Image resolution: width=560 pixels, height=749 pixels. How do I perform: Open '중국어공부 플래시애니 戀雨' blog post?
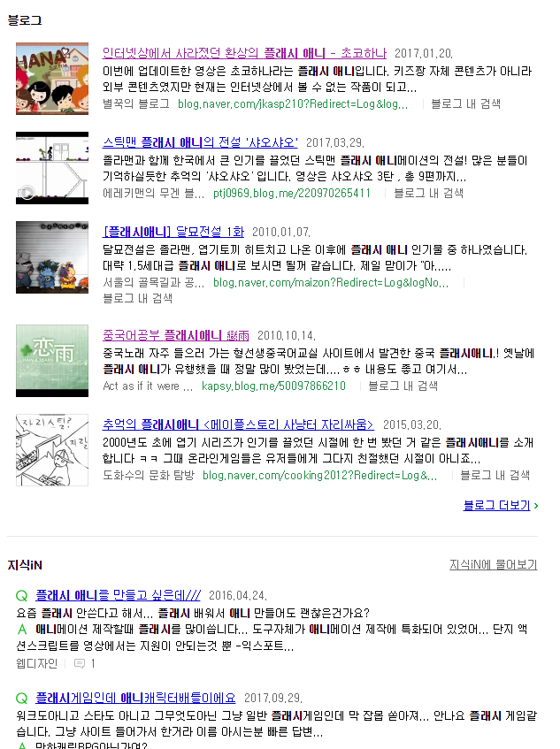176,335
